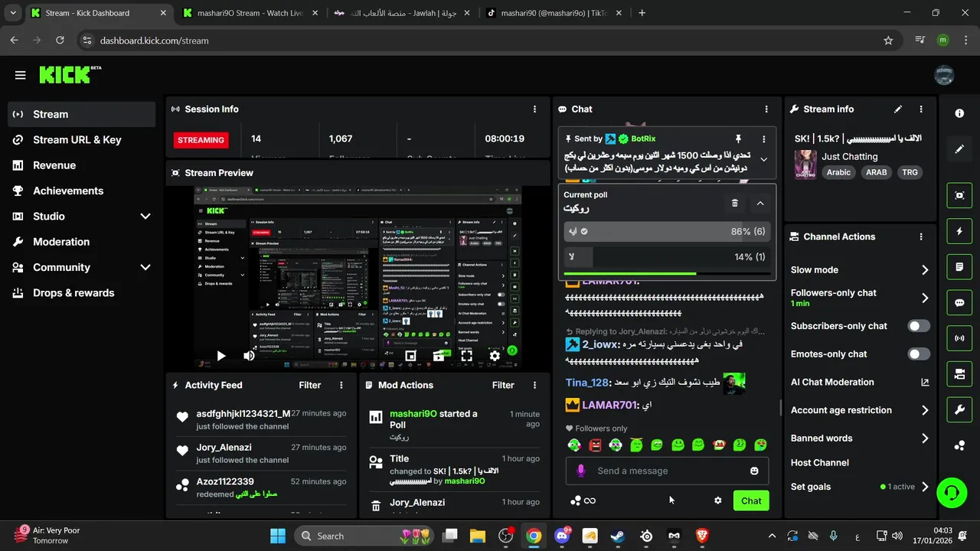The height and width of the screenshot is (551, 980).
Task: Click the pin icon on BotRix message
Action: tap(738, 139)
